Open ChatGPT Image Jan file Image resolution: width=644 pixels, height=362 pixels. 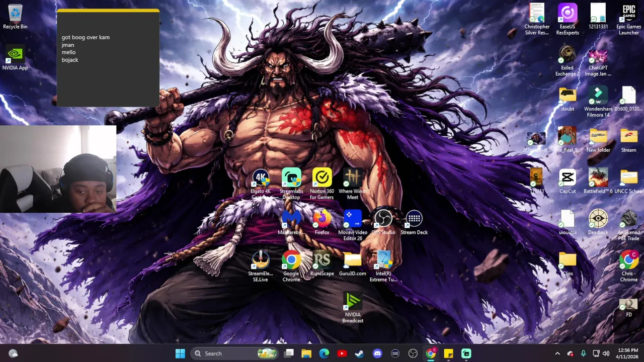(598, 61)
